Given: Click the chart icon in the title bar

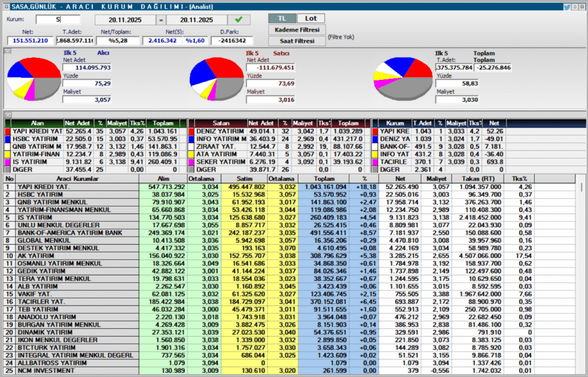Looking at the screenshot, I should tap(7, 6).
